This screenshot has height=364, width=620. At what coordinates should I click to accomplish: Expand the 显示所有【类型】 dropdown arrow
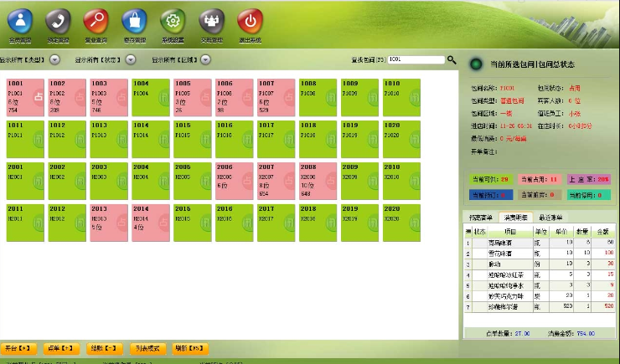click(55, 59)
